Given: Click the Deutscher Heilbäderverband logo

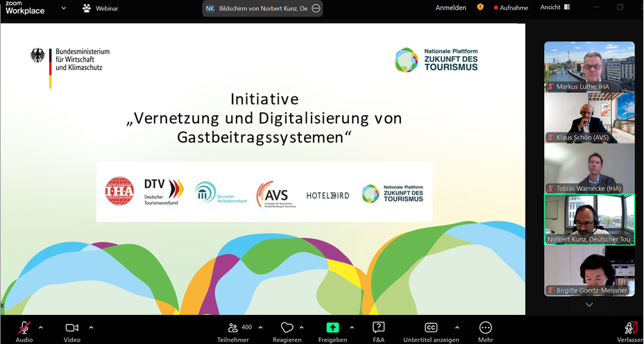Looking at the screenshot, I should tap(221, 192).
